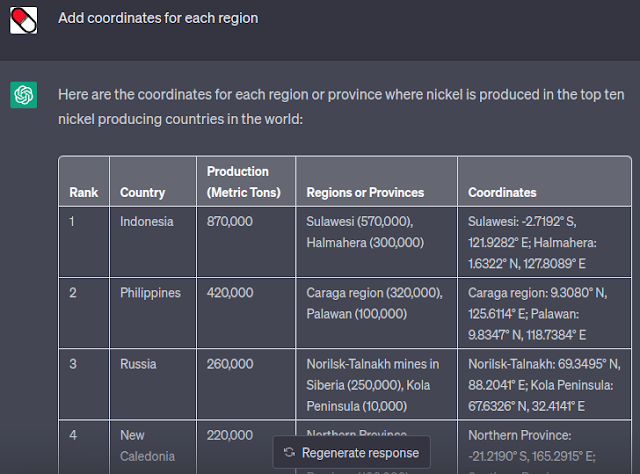
Task: Click the Coordinates column header
Action: pos(502,192)
